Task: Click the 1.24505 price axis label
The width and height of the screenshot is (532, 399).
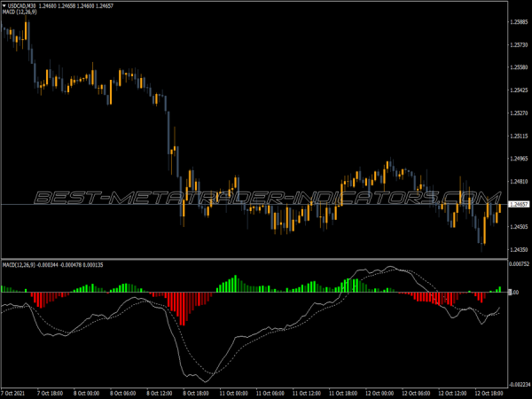Action: pos(519,227)
